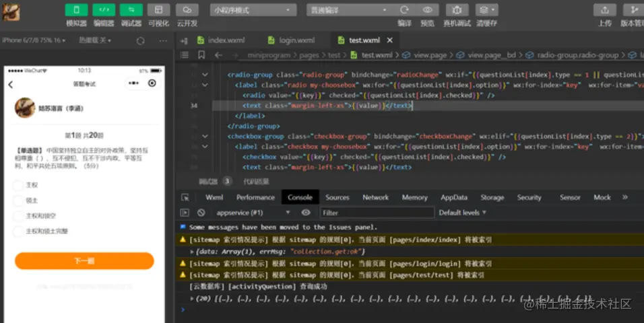Collapse the radio-group code fold chevron
Image resolution: width=644 pixels, height=323 pixels.
[205, 75]
